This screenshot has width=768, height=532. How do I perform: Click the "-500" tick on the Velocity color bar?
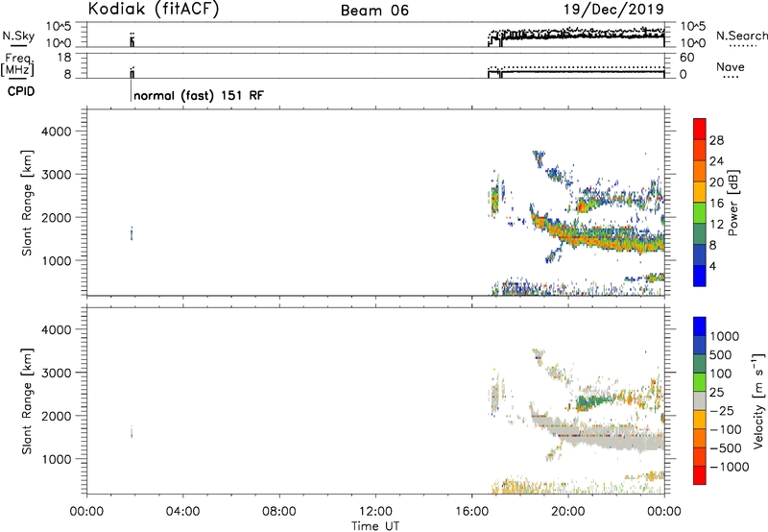(726, 448)
